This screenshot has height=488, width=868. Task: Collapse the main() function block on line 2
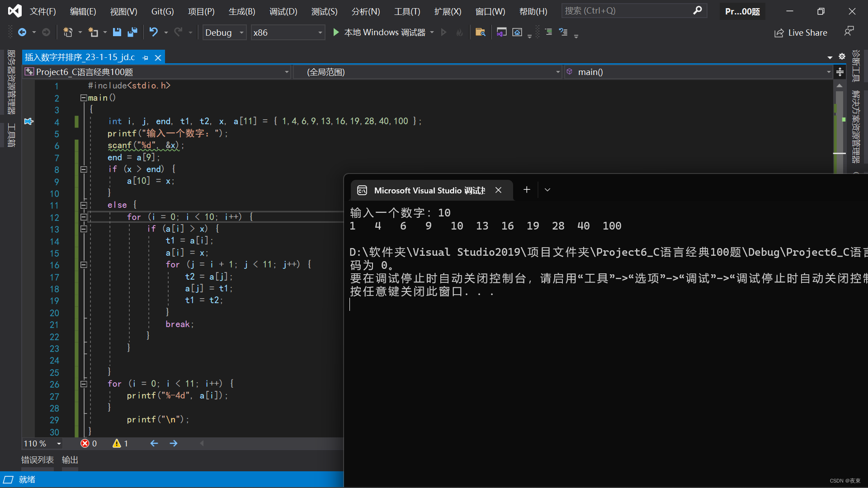click(x=83, y=98)
